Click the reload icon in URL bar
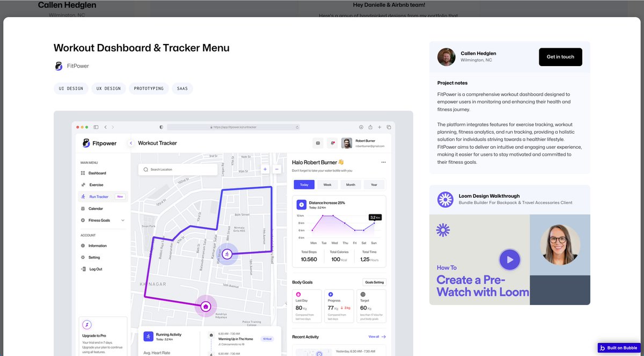Image resolution: width=644 pixels, height=356 pixels. click(x=297, y=127)
